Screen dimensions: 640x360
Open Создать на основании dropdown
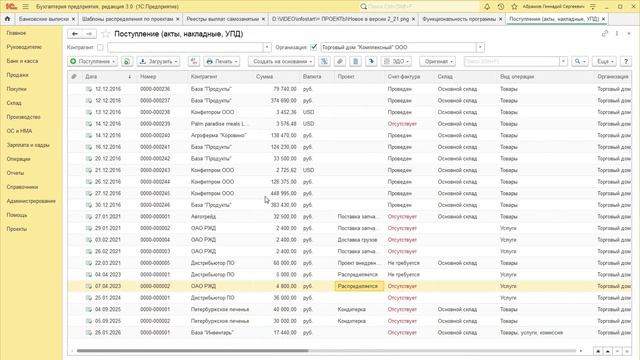tap(281, 61)
